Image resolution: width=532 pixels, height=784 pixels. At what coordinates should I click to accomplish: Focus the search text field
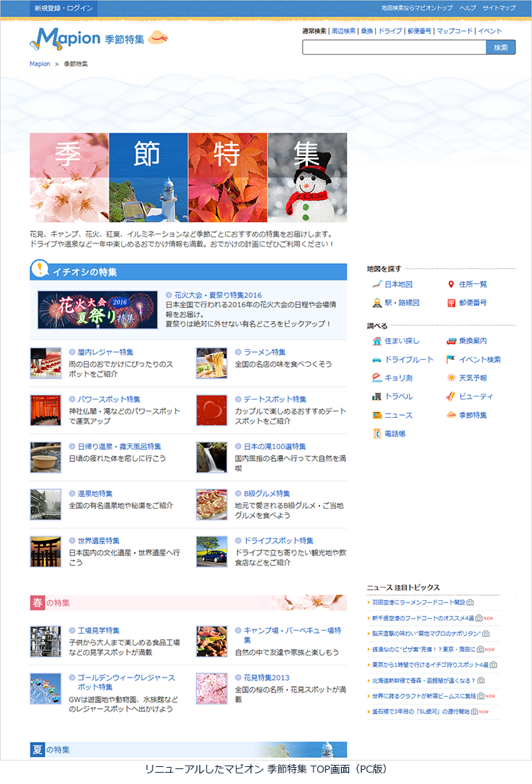394,48
